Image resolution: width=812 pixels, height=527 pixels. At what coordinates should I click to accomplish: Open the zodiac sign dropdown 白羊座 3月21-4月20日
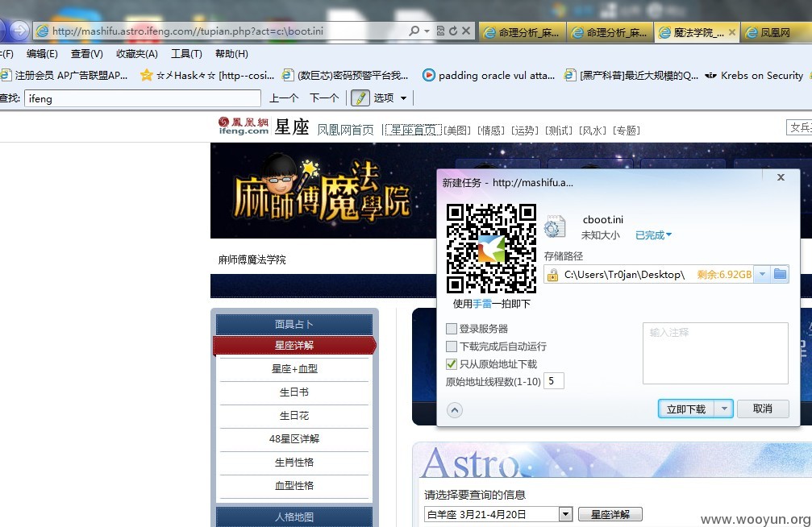[x=498, y=514]
